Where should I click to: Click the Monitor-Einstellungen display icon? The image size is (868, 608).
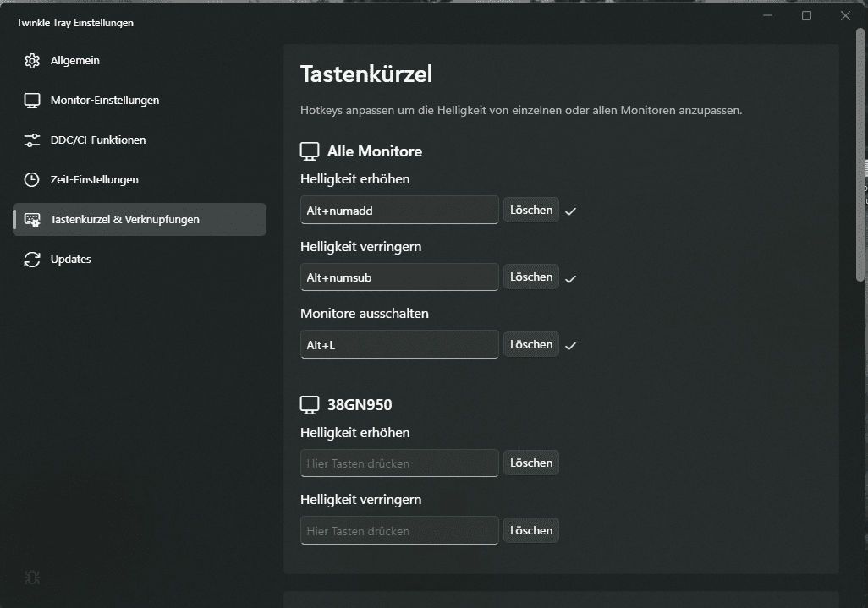pos(32,101)
